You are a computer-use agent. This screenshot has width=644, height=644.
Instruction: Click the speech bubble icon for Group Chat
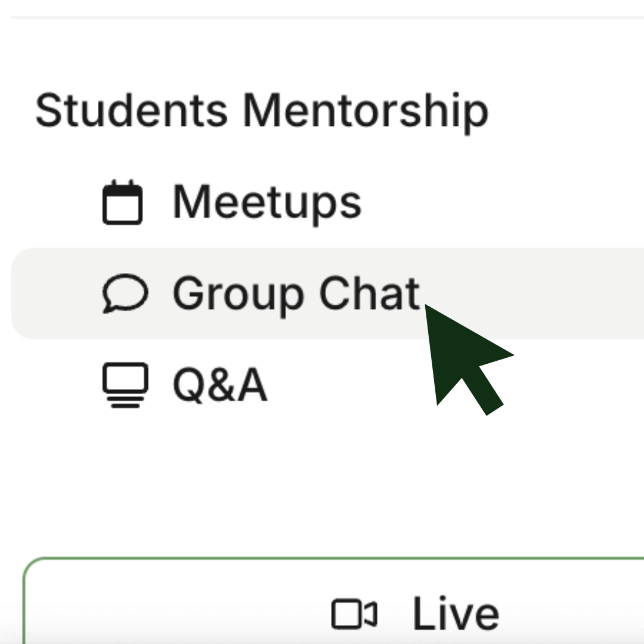[125, 295]
